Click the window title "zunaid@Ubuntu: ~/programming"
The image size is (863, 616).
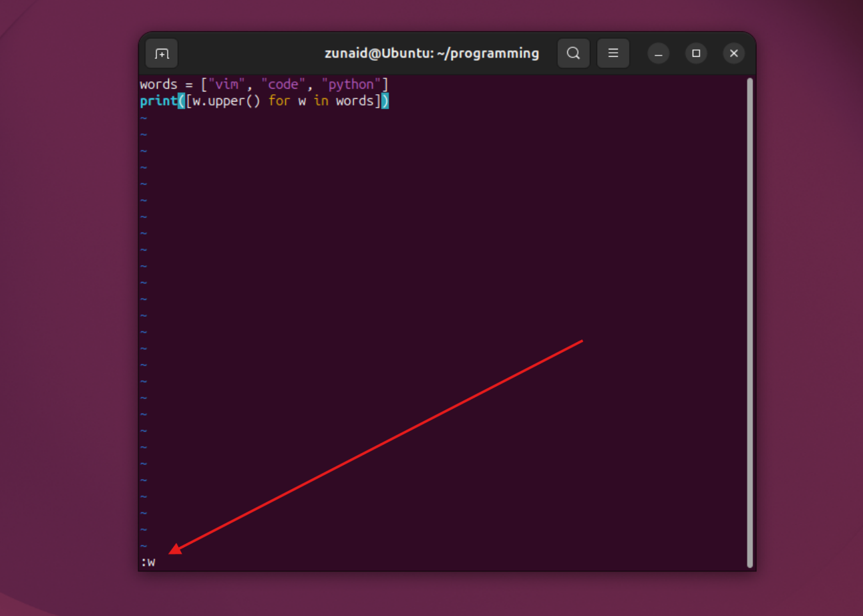432,53
